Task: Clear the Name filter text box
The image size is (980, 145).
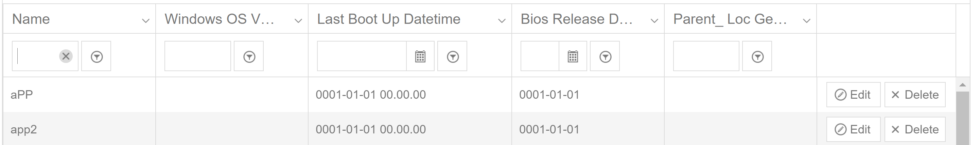Action: coord(66,56)
